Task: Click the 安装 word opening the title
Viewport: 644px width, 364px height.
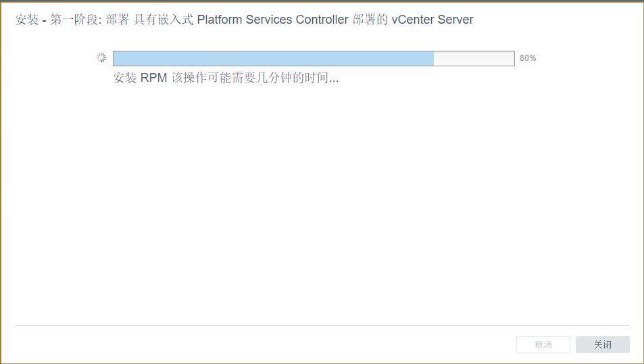Action: coord(27,20)
